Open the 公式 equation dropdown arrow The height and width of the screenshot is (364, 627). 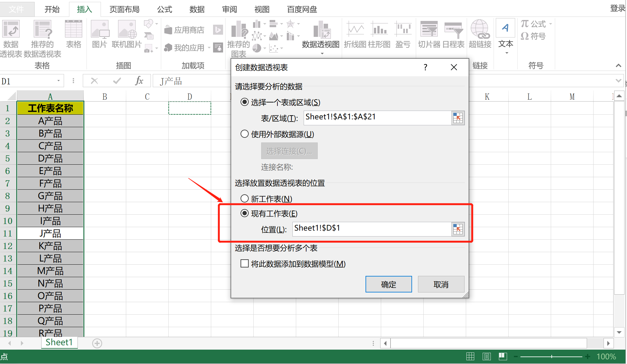[x=550, y=24]
